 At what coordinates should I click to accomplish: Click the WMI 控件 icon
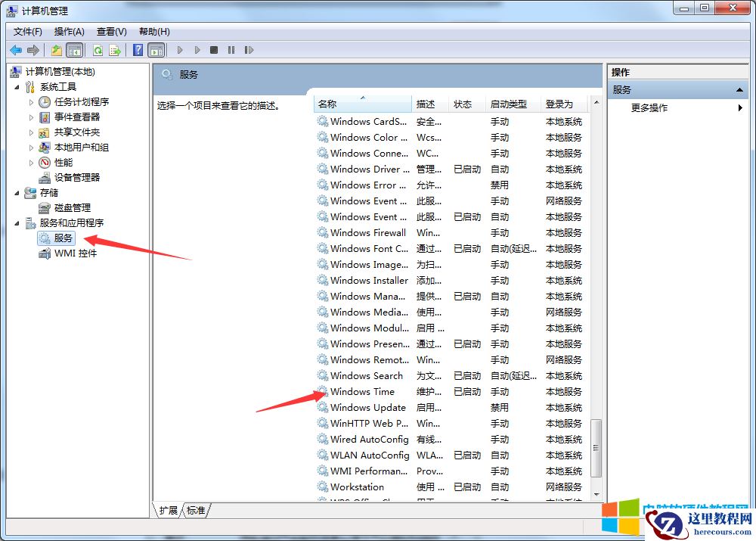(45, 253)
